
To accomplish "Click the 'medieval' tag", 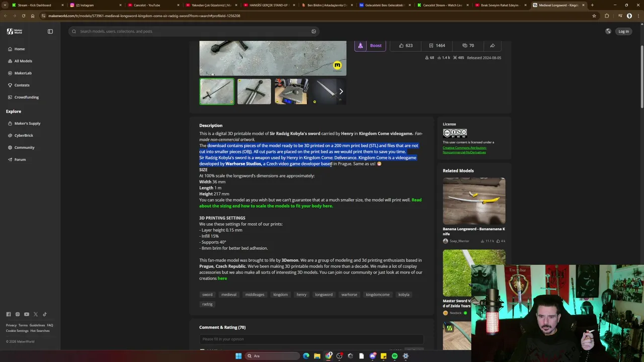I will coord(228,295).
